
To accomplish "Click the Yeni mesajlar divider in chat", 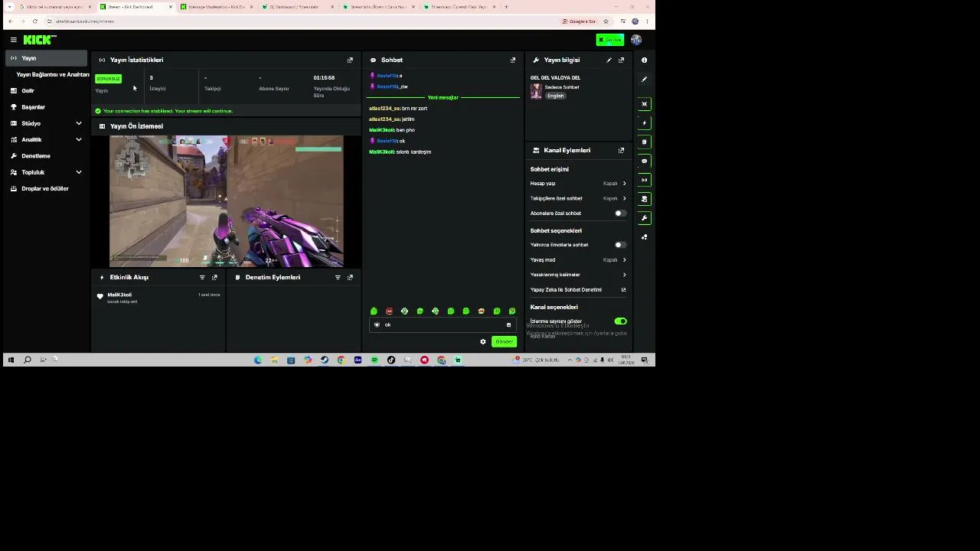I will tap(443, 98).
